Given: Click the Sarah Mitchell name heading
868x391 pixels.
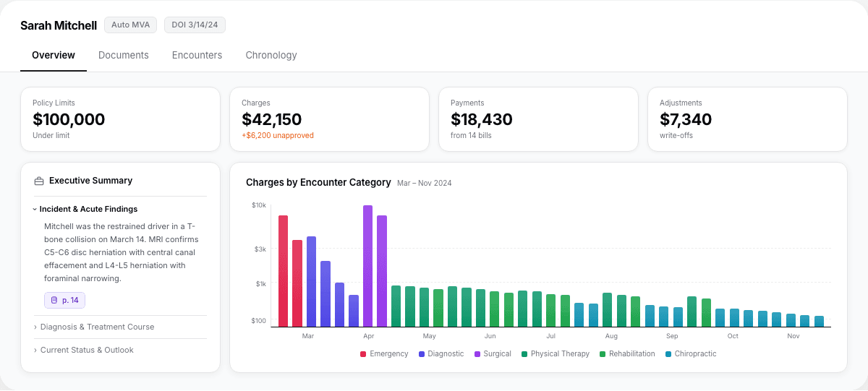Looking at the screenshot, I should pos(59,25).
